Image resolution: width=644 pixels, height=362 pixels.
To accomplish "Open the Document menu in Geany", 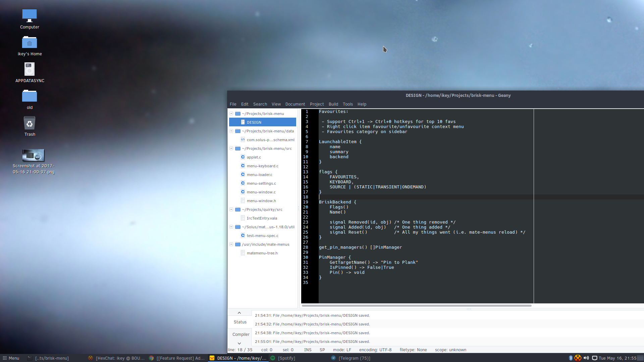I will (x=295, y=104).
